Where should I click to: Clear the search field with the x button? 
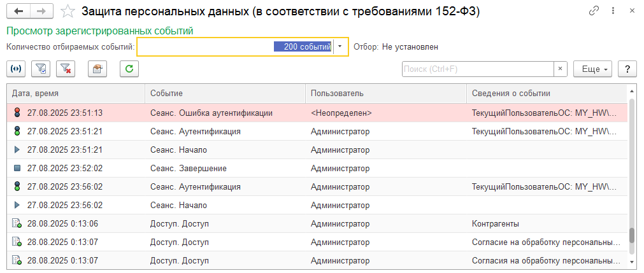561,69
